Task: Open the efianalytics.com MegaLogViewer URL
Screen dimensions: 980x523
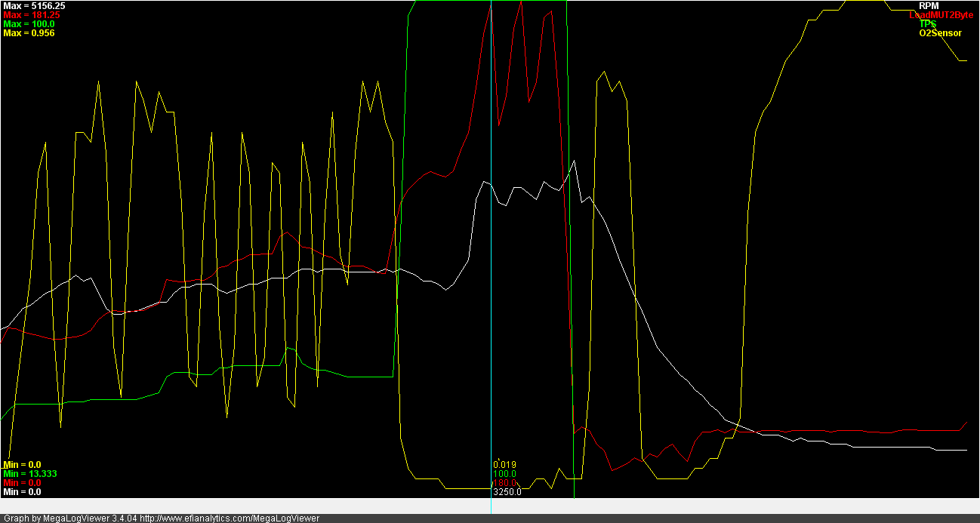Action: coord(229,518)
